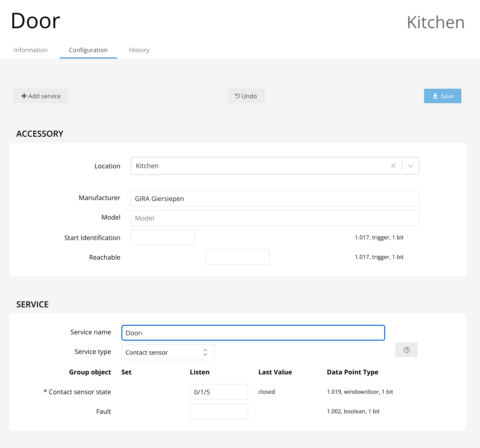Click into the Model input field

tap(275, 218)
